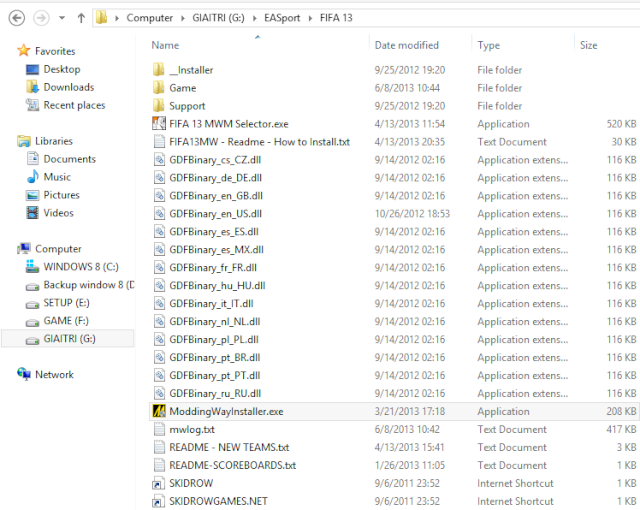Sort files by the Type column header

pos(489,45)
